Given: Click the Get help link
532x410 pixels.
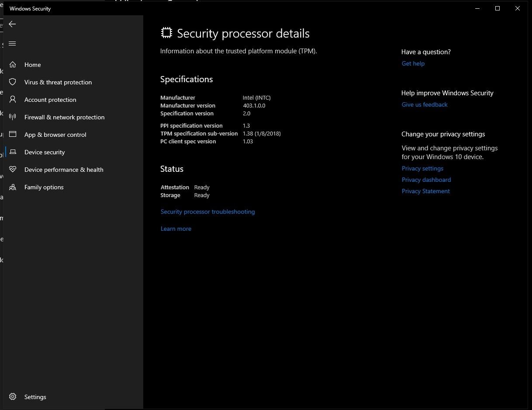Looking at the screenshot, I should tap(413, 63).
